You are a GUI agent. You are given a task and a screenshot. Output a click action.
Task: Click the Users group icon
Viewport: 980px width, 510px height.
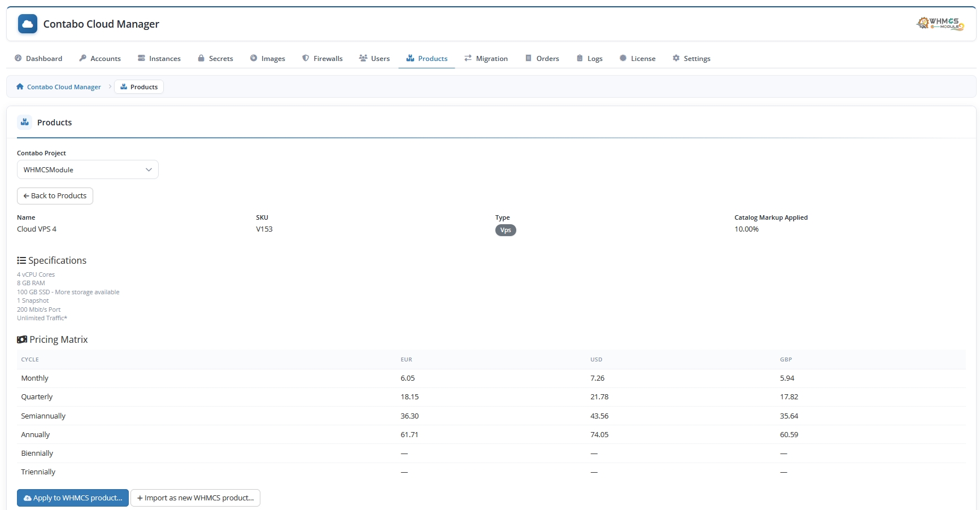tap(363, 58)
